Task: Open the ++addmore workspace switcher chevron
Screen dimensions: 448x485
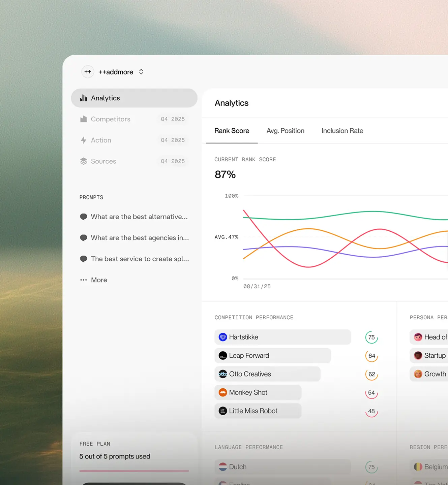Action: 141,72
